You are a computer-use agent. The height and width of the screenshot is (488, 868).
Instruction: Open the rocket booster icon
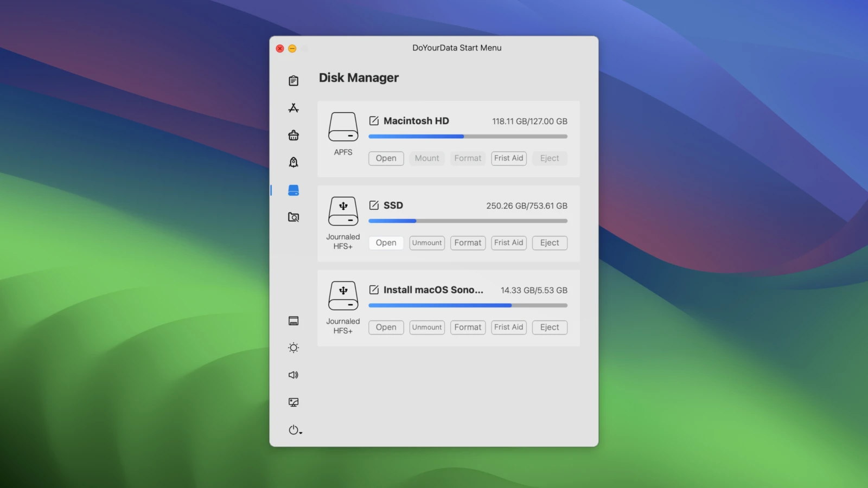click(x=293, y=162)
